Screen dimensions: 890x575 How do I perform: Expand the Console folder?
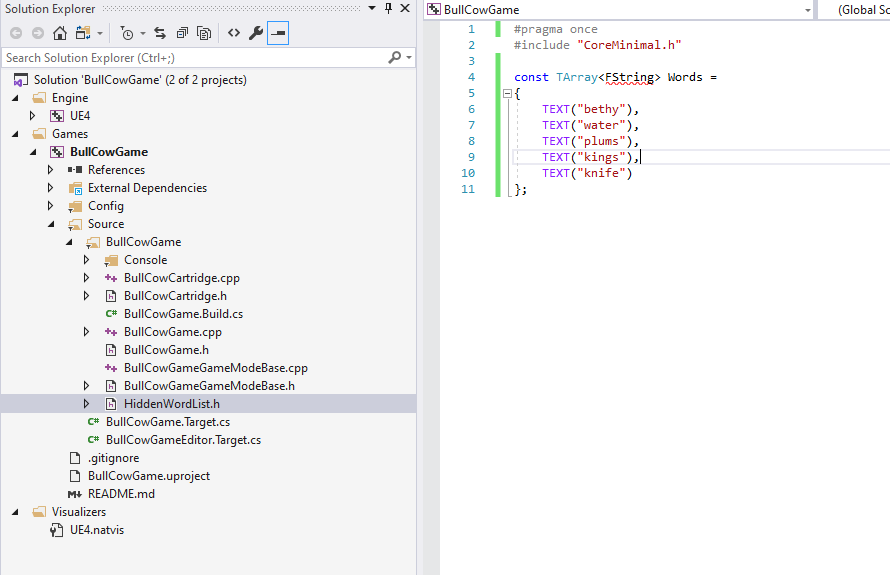point(87,260)
